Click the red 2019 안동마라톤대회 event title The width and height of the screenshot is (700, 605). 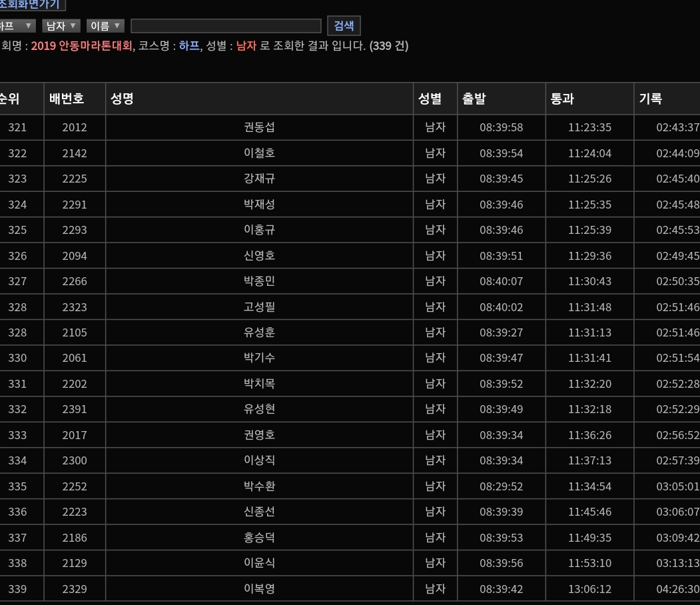82,46
